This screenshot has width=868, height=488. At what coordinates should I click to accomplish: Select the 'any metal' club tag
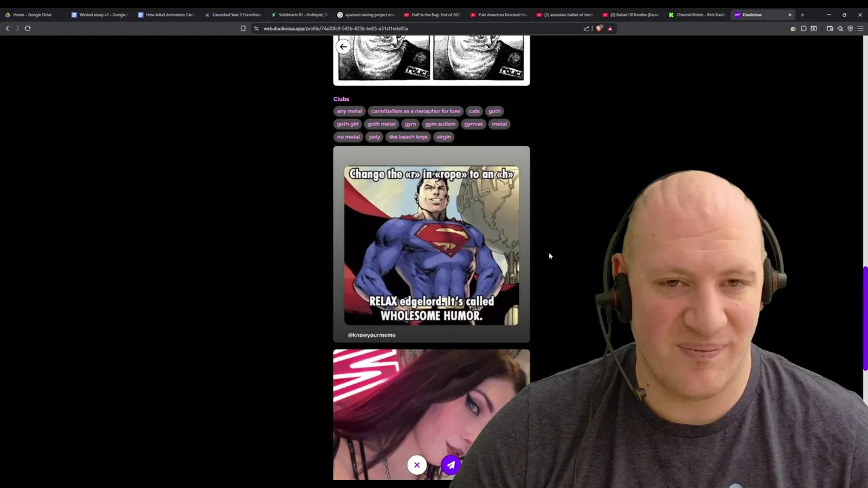pyautogui.click(x=349, y=111)
